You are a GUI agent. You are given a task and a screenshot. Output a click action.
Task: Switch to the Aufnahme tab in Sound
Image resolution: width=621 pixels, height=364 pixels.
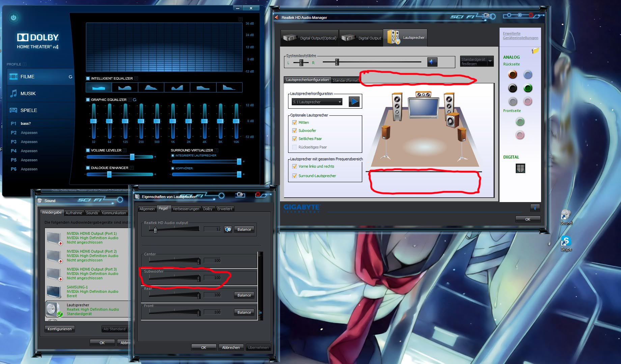pos(74,213)
